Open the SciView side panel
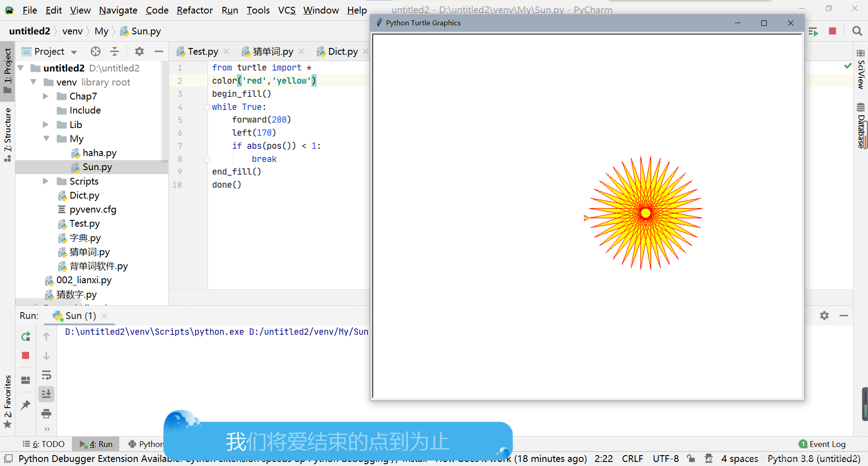The width and height of the screenshot is (868, 466). pyautogui.click(x=860, y=72)
